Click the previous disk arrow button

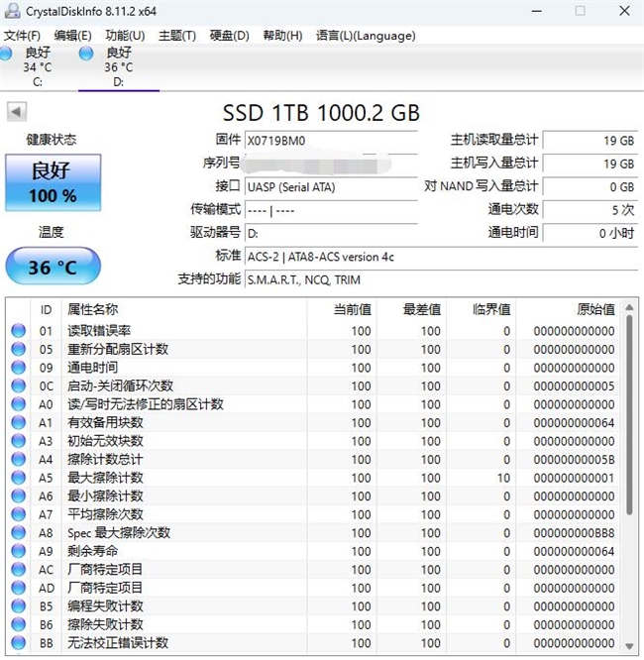(x=16, y=111)
